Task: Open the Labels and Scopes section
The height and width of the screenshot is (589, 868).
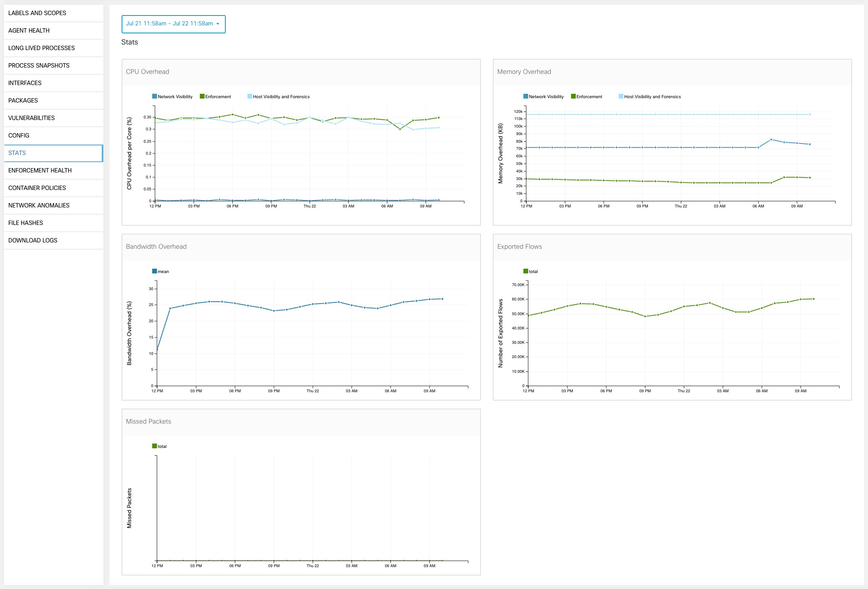Action: click(54, 13)
